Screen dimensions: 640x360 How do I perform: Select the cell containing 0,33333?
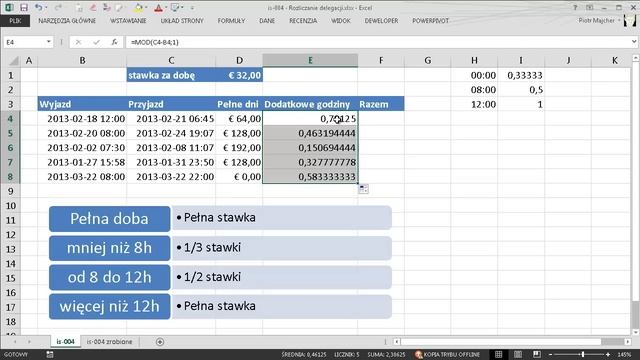click(521, 75)
